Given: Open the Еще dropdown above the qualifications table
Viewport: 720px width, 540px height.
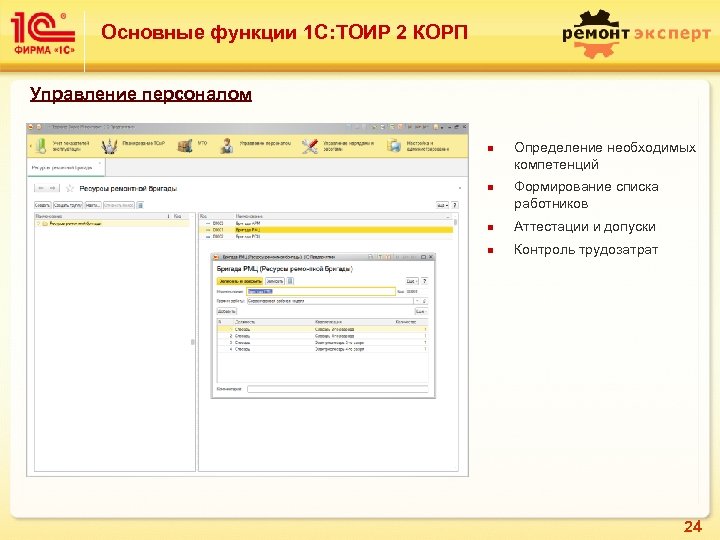Looking at the screenshot, I should (x=421, y=311).
